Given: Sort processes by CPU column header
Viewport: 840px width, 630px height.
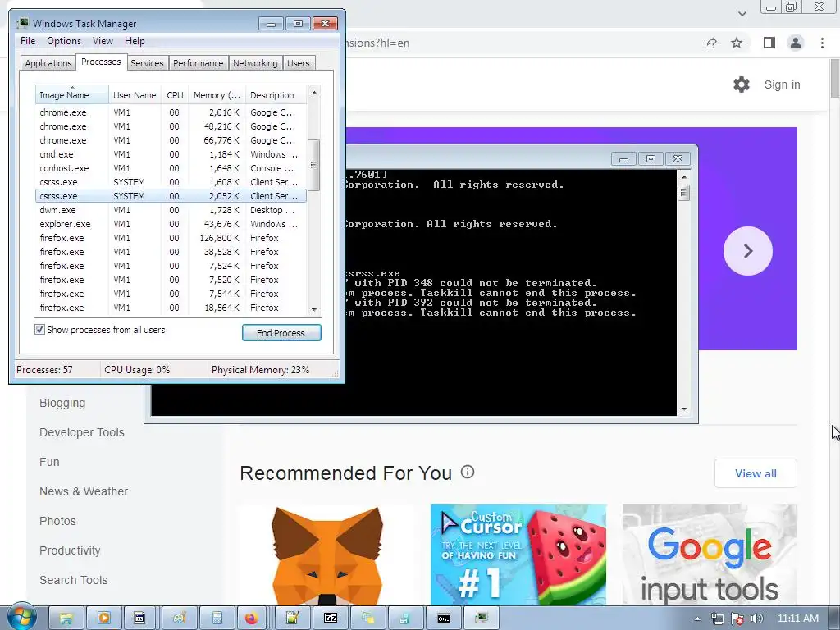Looking at the screenshot, I should [x=175, y=95].
